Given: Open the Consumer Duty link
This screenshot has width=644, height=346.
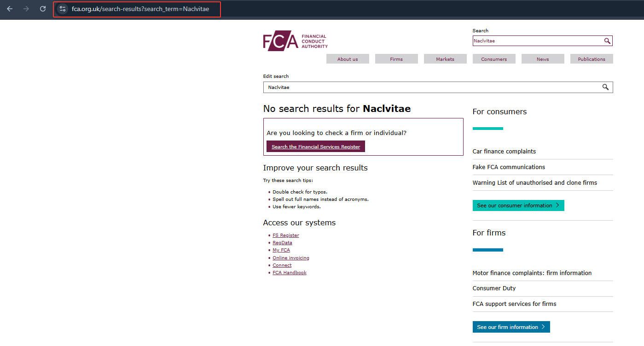Looking at the screenshot, I should pos(494,288).
